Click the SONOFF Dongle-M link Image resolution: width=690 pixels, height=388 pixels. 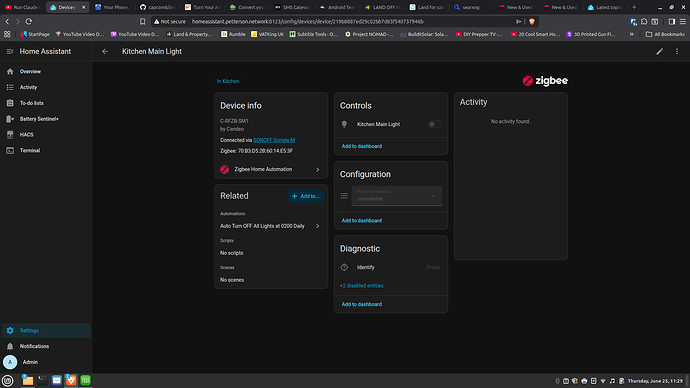(x=274, y=140)
